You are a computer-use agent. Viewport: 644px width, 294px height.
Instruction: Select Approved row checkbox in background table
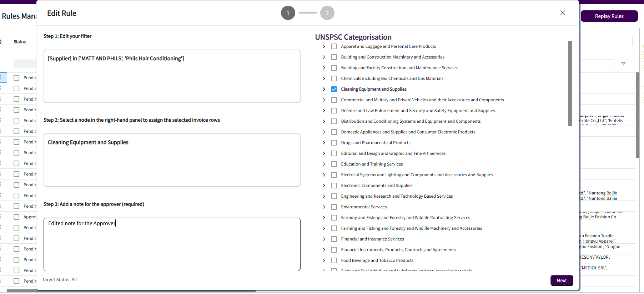point(16,217)
